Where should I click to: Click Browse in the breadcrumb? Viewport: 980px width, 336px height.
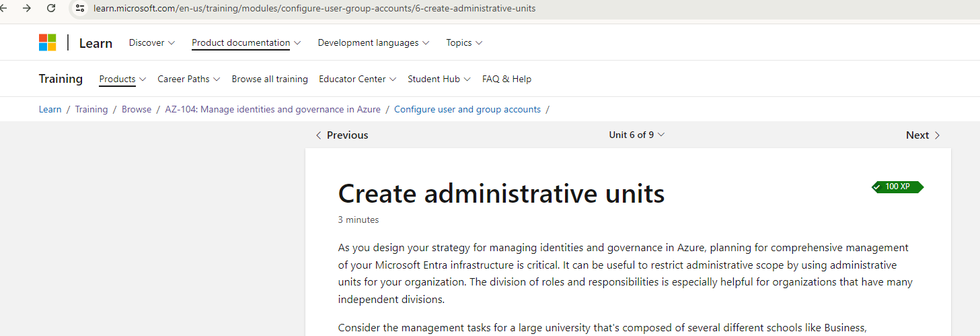point(137,109)
